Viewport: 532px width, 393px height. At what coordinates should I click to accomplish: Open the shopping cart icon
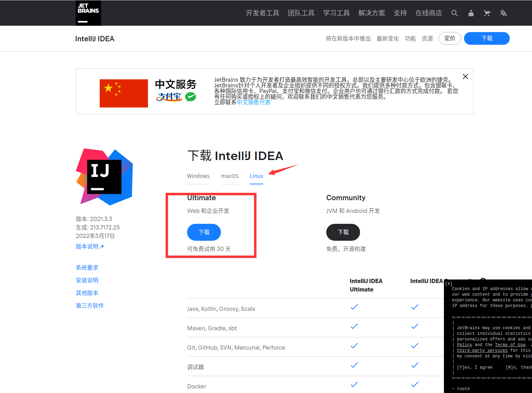pyautogui.click(x=487, y=13)
